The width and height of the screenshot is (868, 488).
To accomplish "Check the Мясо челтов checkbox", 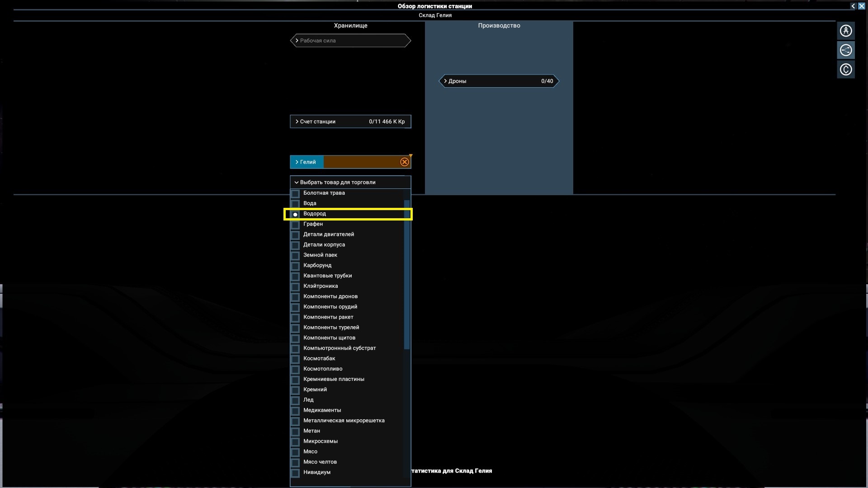I will [x=295, y=463].
